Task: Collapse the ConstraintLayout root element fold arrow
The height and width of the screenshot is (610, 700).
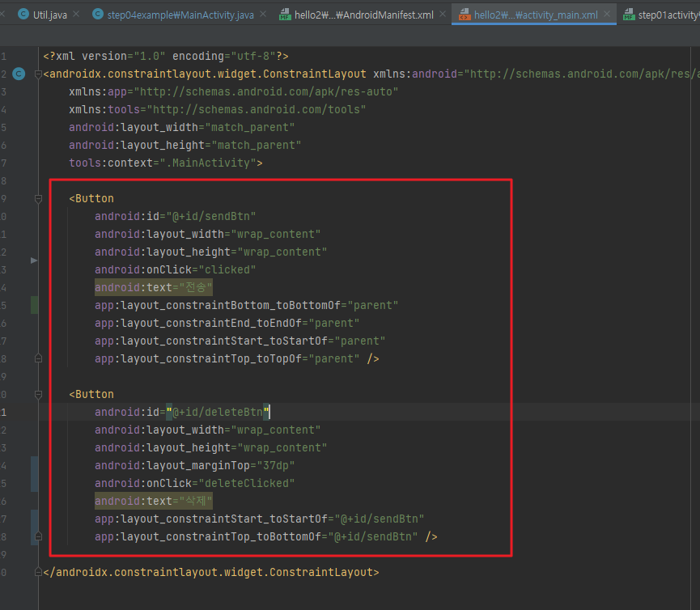Action: 37,74
